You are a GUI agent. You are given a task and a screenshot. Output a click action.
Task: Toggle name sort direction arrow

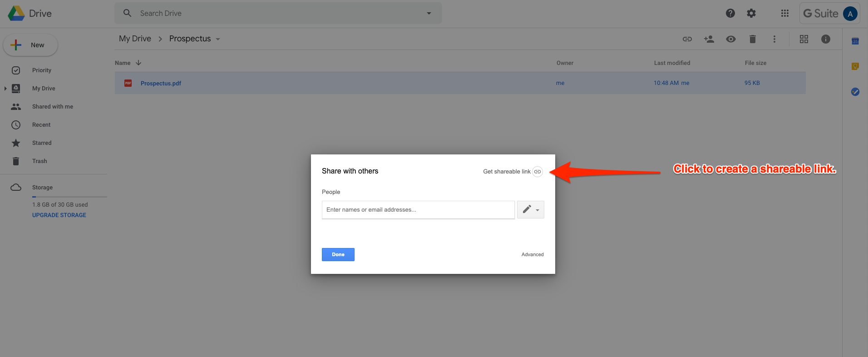click(x=138, y=63)
